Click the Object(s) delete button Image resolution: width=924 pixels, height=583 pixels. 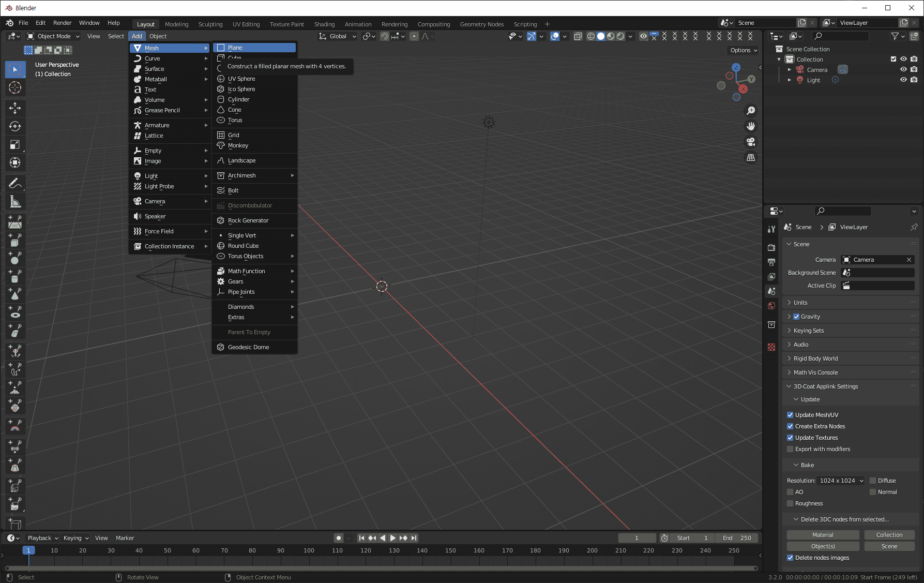823,546
